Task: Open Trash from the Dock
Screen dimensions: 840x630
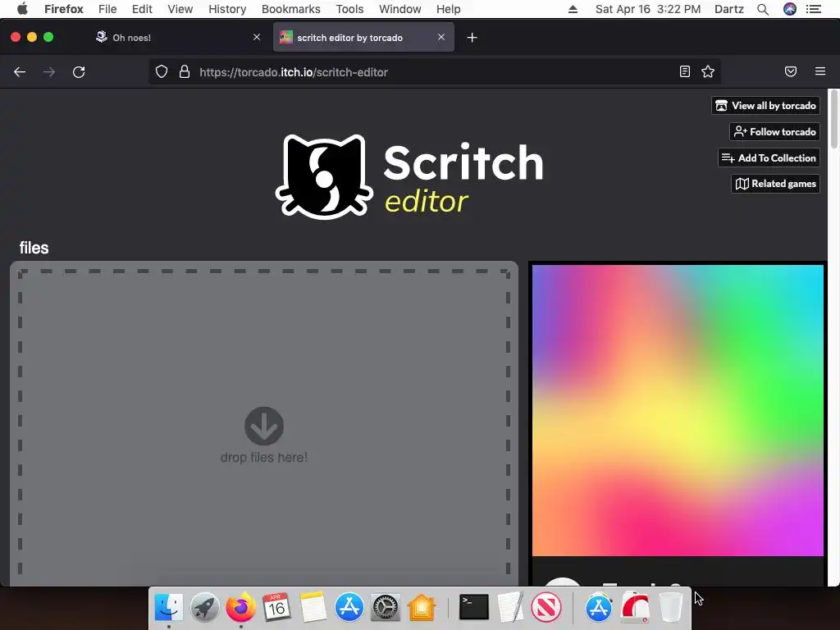Action: point(670,608)
